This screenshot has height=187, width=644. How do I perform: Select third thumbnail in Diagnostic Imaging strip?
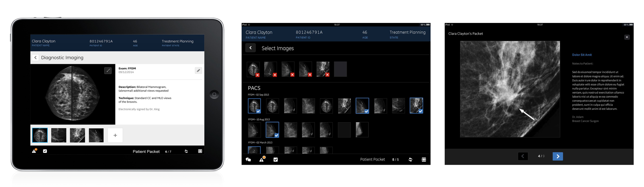(x=77, y=135)
